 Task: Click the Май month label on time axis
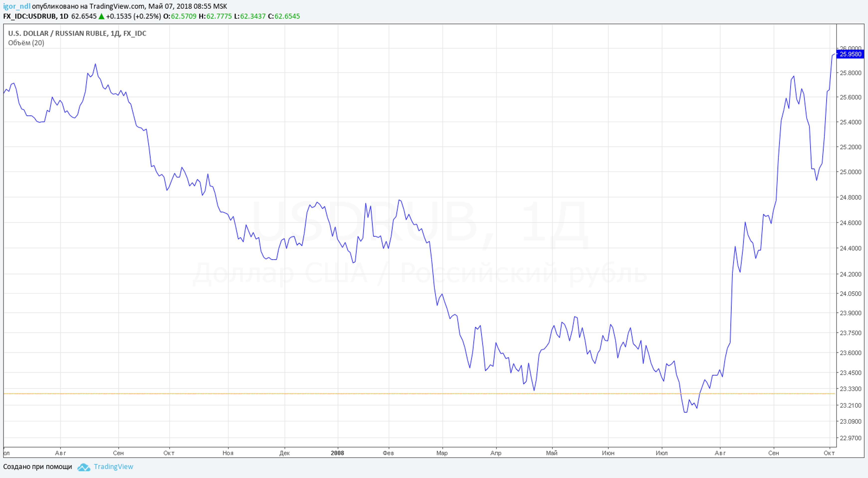[552, 453]
